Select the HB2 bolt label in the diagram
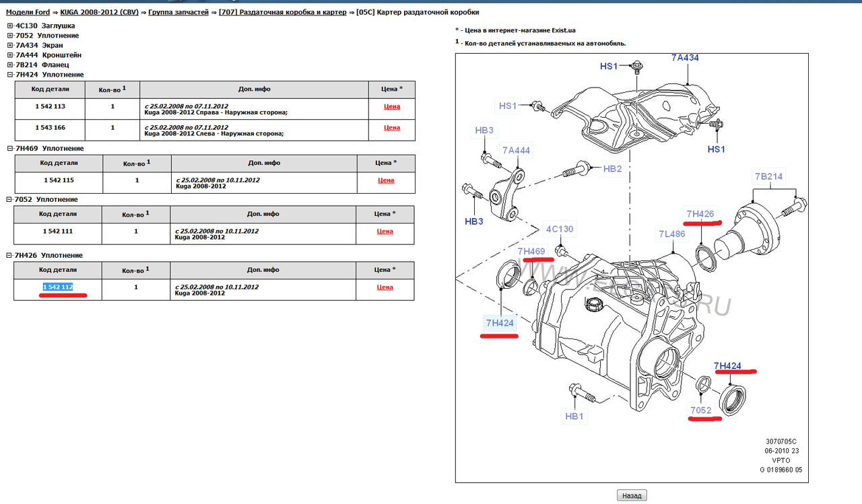 click(612, 169)
